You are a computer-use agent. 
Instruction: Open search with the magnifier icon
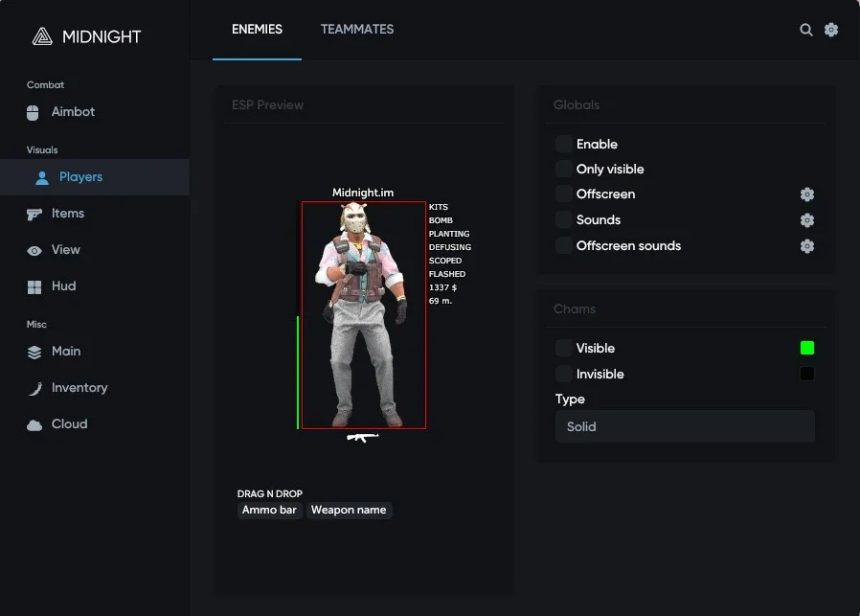pyautogui.click(x=805, y=30)
